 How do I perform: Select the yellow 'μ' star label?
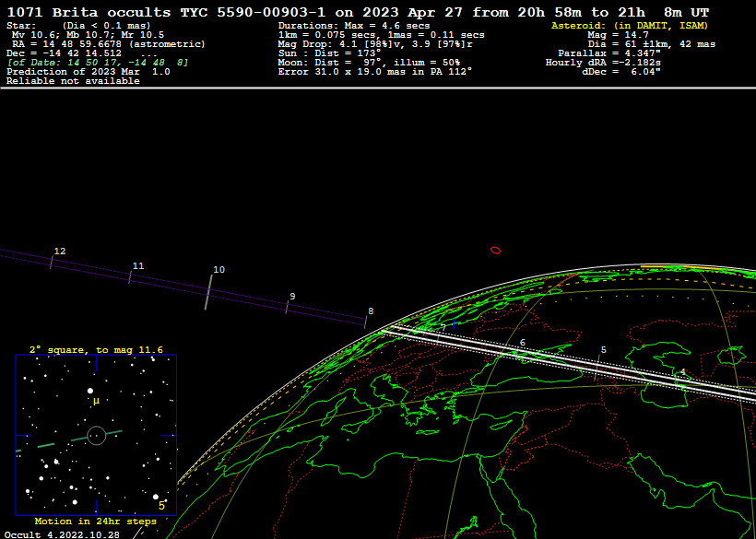pos(97,401)
